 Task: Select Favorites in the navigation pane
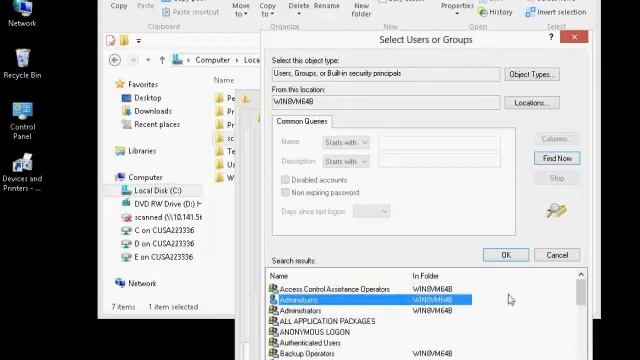tap(137, 84)
